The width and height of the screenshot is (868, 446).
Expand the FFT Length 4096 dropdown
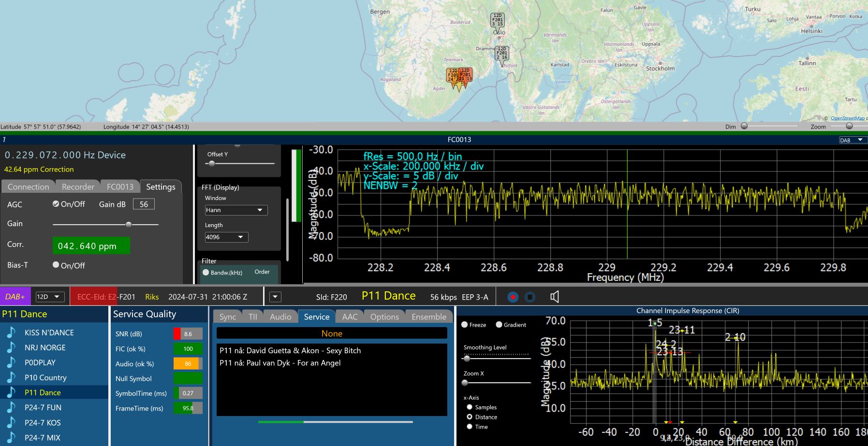pyautogui.click(x=226, y=237)
